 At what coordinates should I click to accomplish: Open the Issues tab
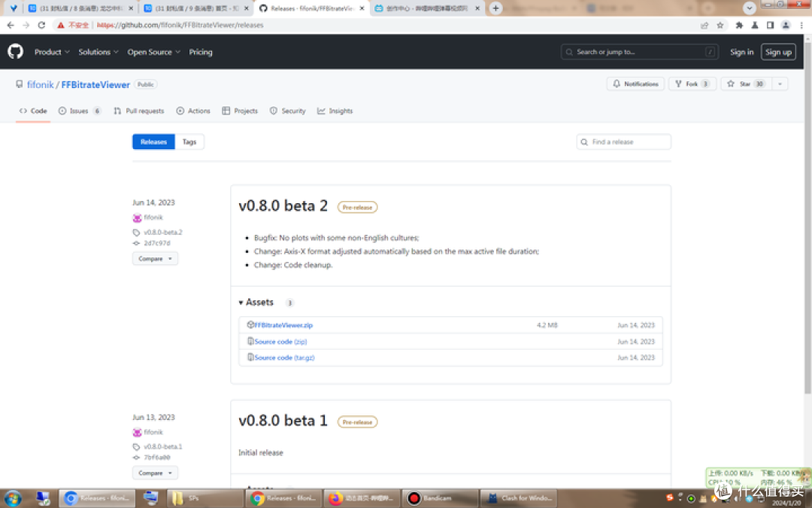(x=79, y=111)
